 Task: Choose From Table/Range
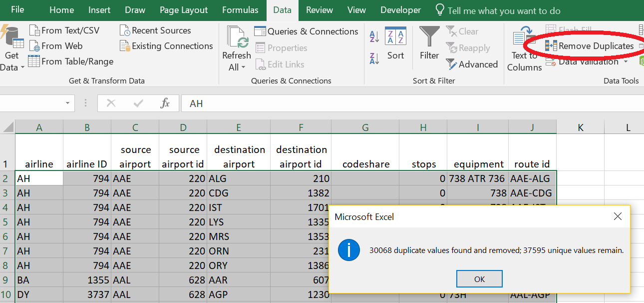[71, 61]
